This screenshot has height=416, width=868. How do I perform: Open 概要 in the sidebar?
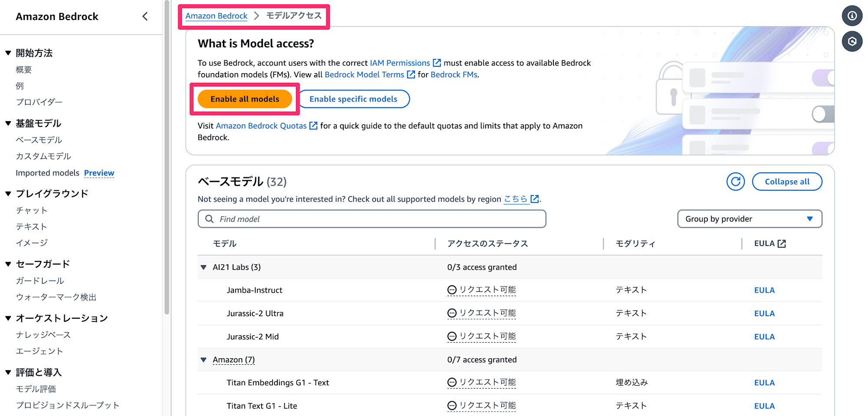click(x=24, y=69)
